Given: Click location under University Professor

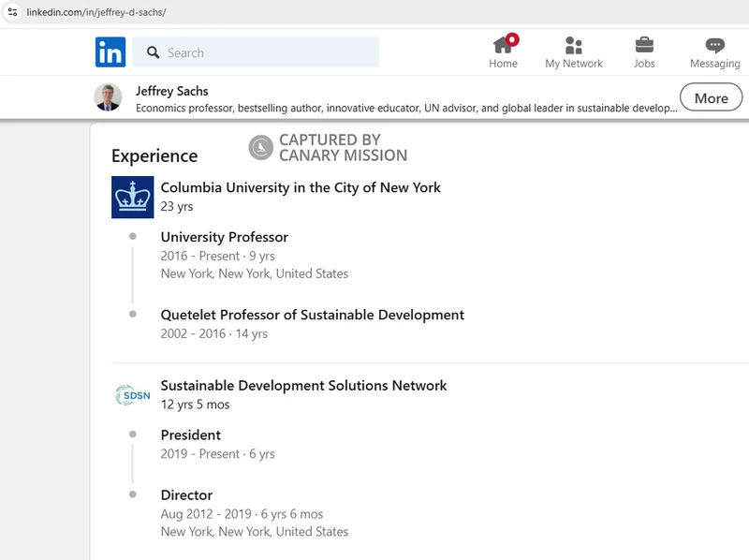Looking at the screenshot, I should [x=255, y=273].
